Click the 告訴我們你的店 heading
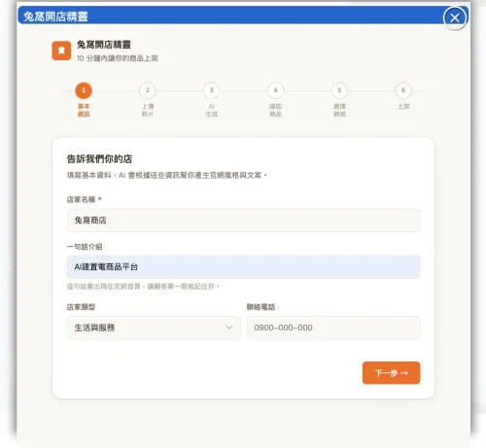The height and width of the screenshot is (448, 486). click(99, 159)
